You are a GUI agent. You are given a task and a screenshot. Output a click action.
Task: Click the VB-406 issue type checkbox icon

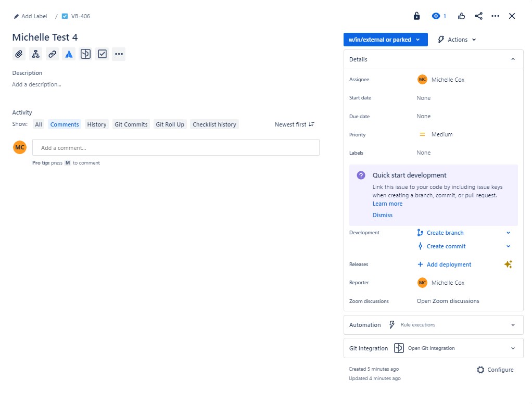coord(65,16)
